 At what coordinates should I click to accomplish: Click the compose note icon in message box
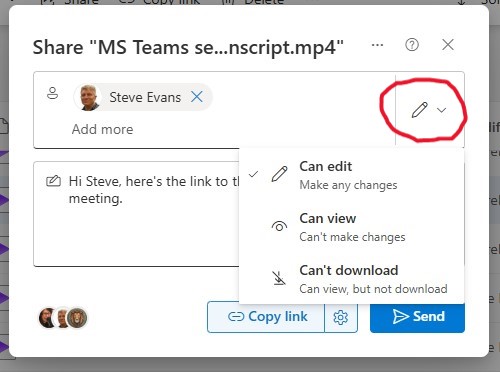(53, 181)
